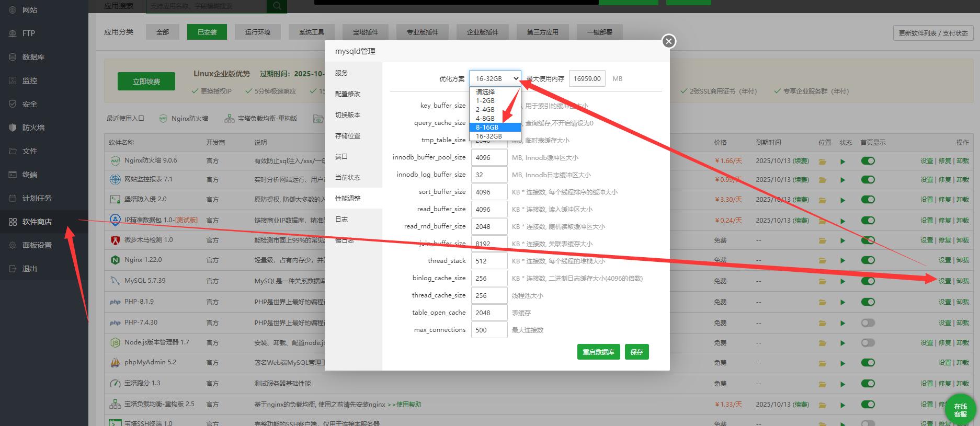Viewport: 980px width, 426px height.
Task: Open folder location for Nginx防火墙 9.0.6
Action: (823, 162)
